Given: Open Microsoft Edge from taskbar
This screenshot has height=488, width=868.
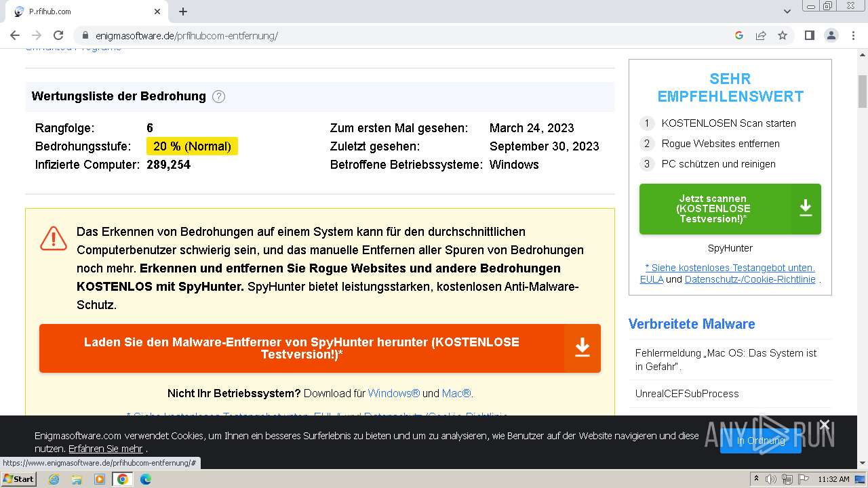Looking at the screenshot, I should click(x=146, y=479).
